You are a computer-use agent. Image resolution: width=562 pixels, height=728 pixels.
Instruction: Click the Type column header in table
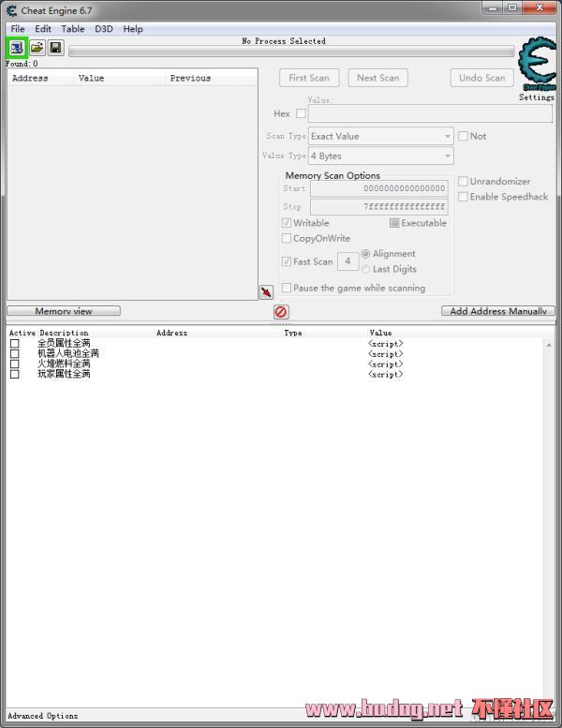pyautogui.click(x=293, y=333)
